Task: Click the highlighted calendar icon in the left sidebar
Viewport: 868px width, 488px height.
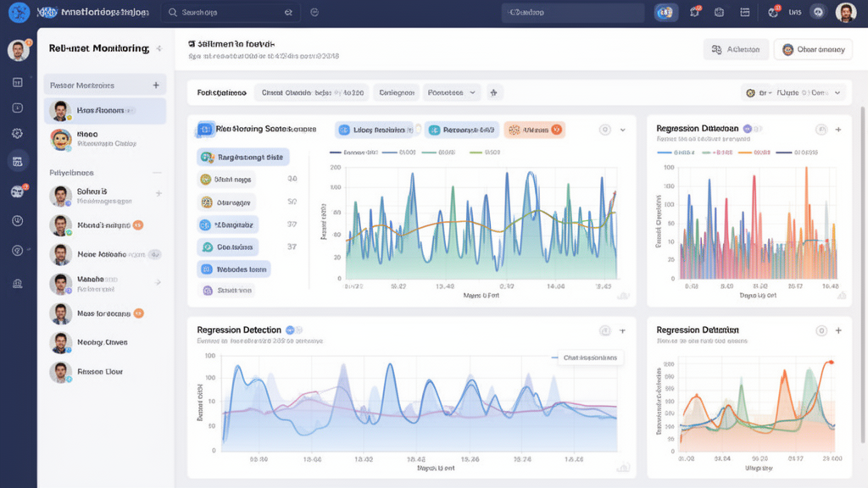Action: [x=18, y=160]
